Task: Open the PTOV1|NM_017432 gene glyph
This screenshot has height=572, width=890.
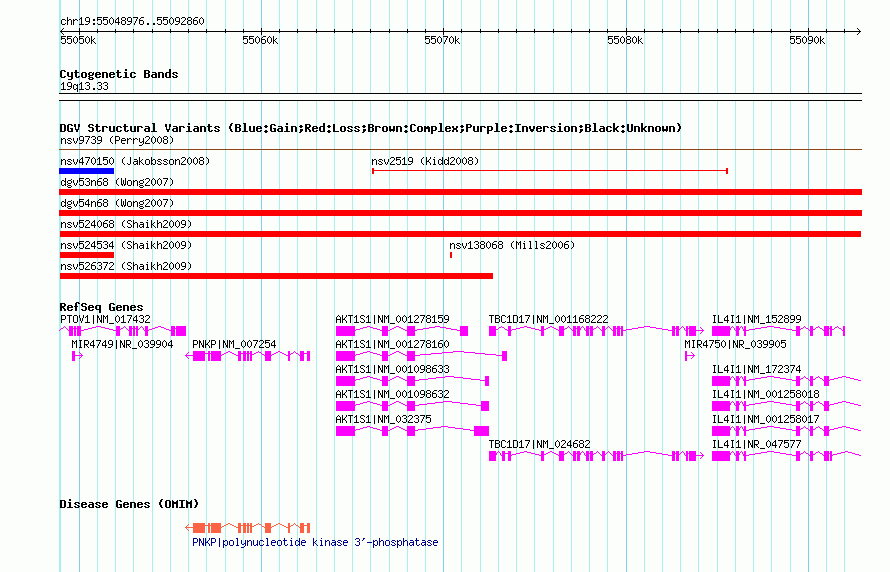Action: click(x=123, y=331)
